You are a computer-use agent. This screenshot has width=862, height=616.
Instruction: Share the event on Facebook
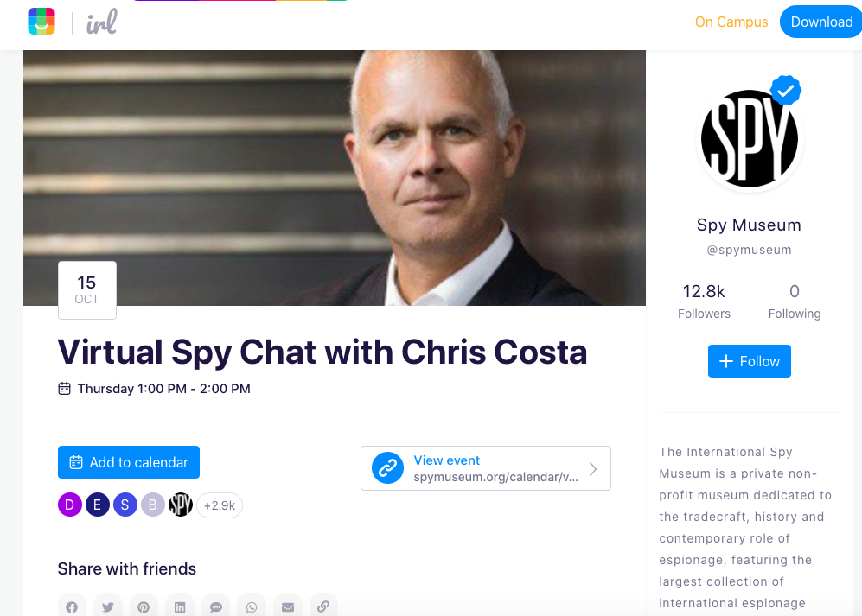72,606
